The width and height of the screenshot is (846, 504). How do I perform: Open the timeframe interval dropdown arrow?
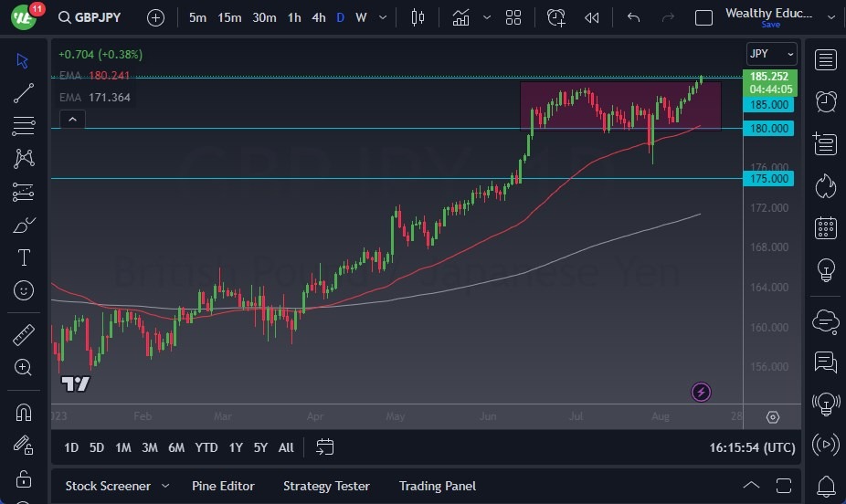coord(382,17)
